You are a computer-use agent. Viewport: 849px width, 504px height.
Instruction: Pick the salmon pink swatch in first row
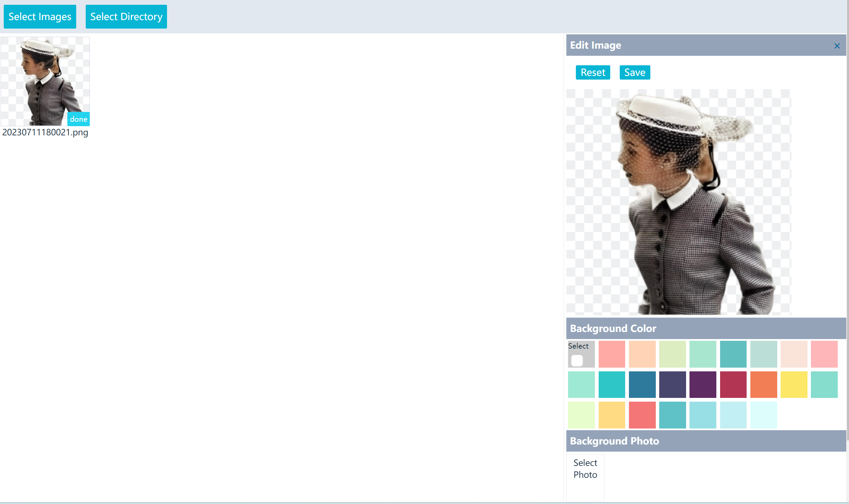point(612,354)
